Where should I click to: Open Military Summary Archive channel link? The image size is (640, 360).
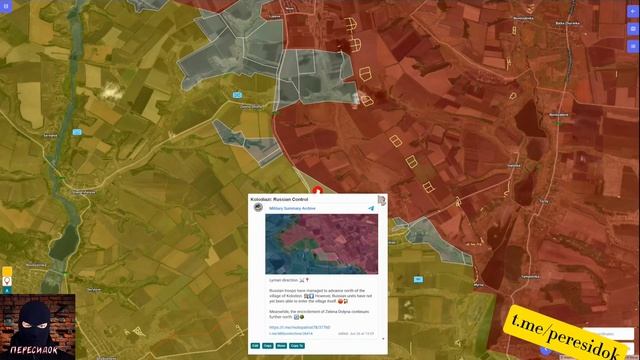point(292,209)
